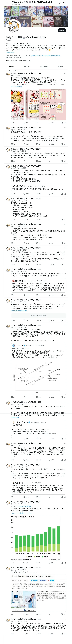Screen dimensions: 72x644
Task: Open search from the profile header
Action: (64, 3)
